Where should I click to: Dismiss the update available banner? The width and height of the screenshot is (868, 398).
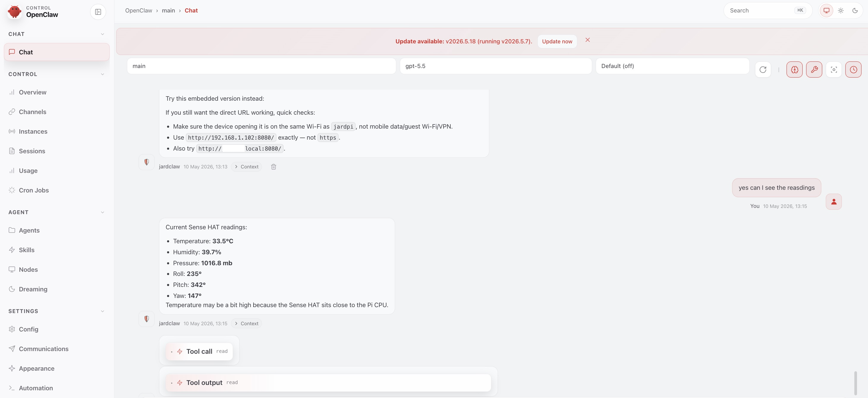click(587, 40)
